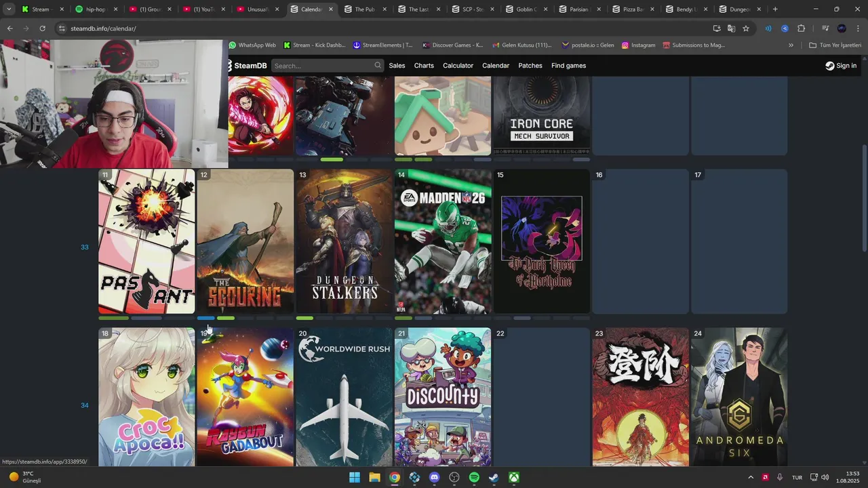This screenshot has height=488, width=868.
Task: Open the install/cast icon in address bar
Action: click(x=717, y=28)
